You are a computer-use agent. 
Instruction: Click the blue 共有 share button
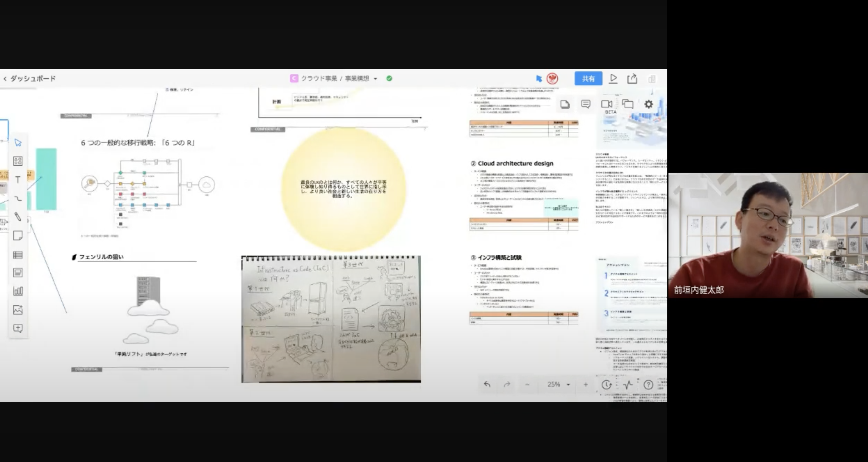coord(588,79)
